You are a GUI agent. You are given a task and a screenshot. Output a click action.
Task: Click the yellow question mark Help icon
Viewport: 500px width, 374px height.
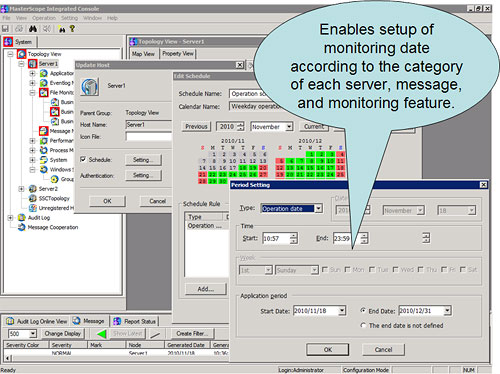click(x=72, y=29)
